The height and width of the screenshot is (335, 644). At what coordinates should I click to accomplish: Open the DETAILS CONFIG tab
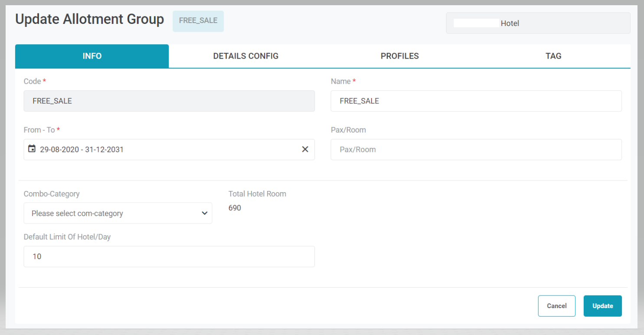pos(245,56)
